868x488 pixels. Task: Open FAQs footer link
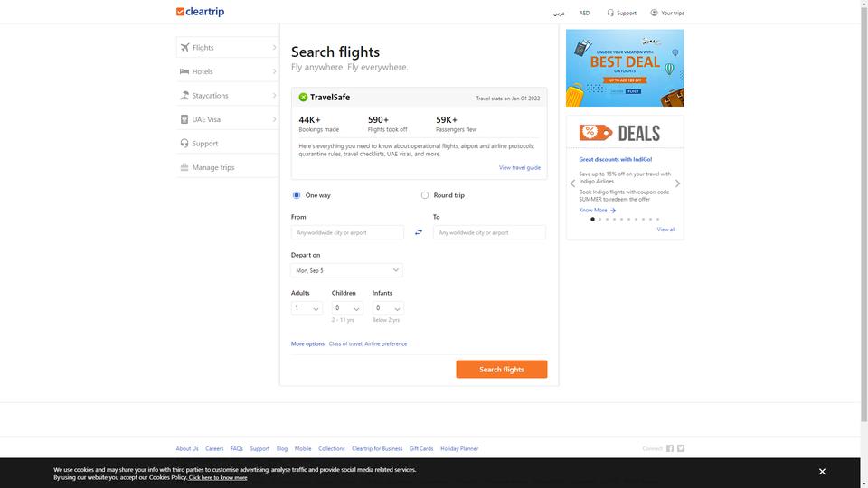click(x=237, y=449)
